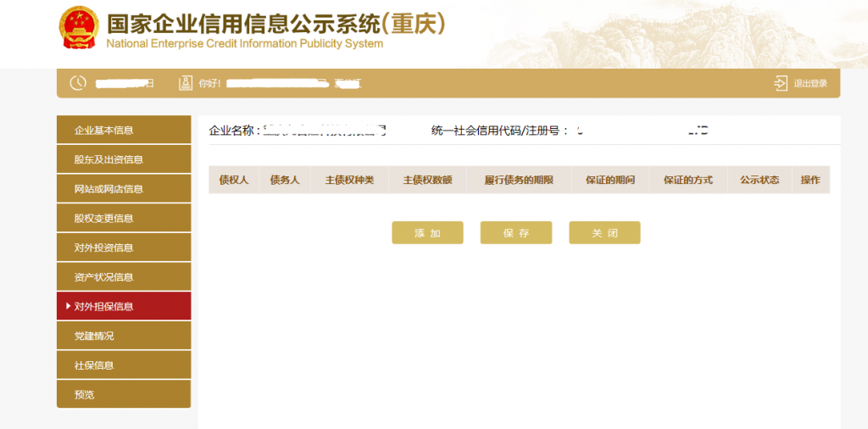Open 预览 menu item
Viewport: 868px width, 429px height.
[x=124, y=394]
